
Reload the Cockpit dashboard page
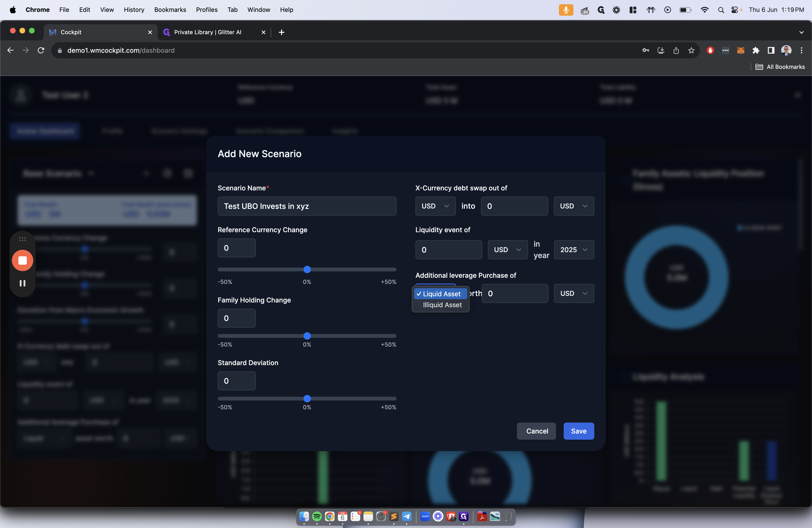pyautogui.click(x=41, y=51)
